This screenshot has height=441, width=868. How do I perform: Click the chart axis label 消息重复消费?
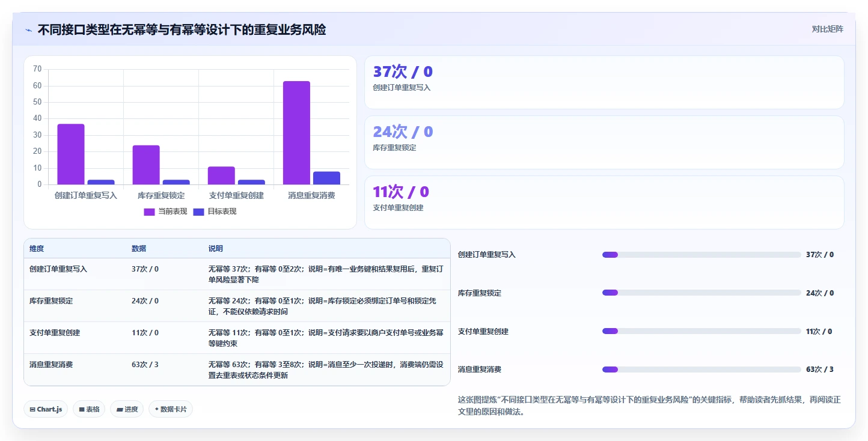[311, 196]
